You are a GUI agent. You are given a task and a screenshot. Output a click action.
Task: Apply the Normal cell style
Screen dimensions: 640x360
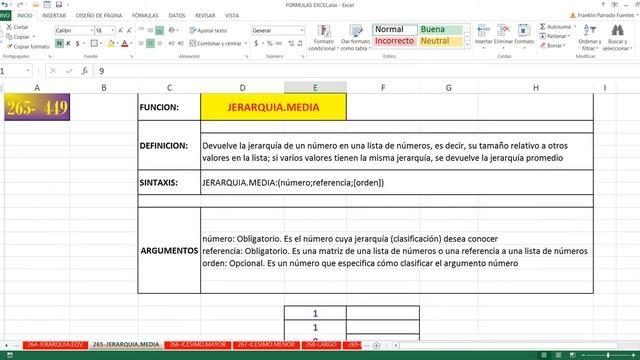395,29
